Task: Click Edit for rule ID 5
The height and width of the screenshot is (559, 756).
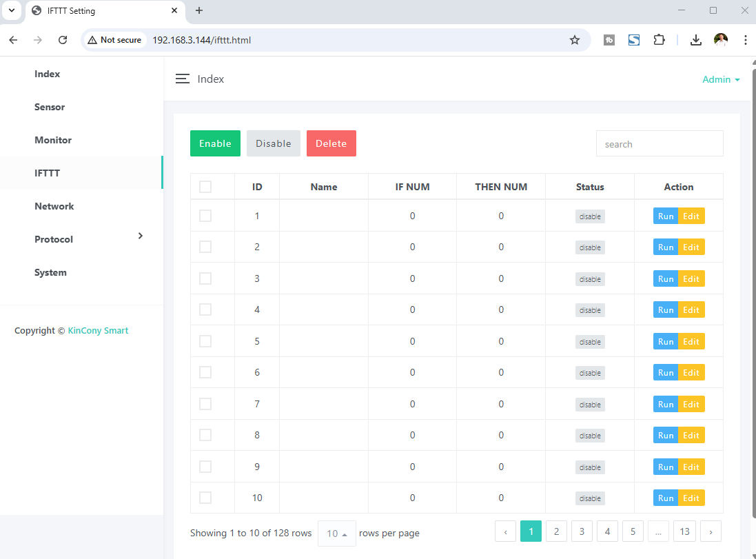Action: click(x=691, y=342)
